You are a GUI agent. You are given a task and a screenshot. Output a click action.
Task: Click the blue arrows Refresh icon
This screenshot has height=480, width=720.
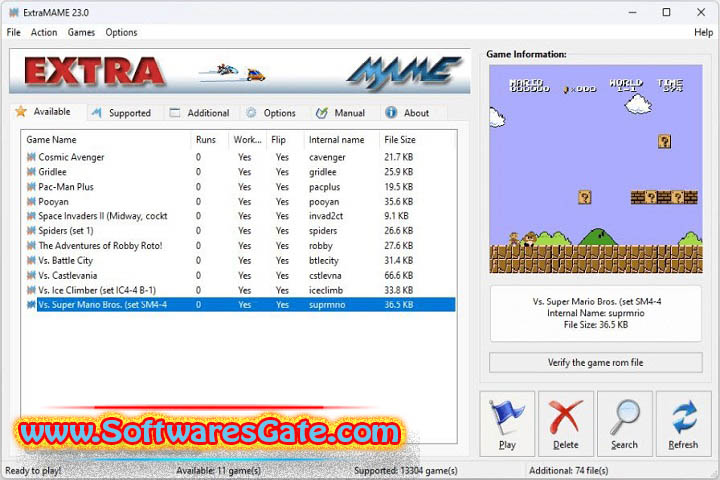pyautogui.click(x=684, y=417)
